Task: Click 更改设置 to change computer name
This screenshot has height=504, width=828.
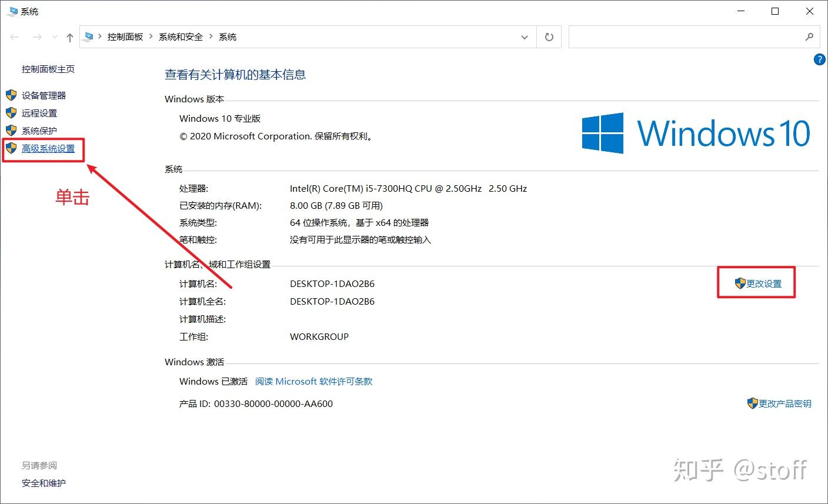Action: pos(763,283)
